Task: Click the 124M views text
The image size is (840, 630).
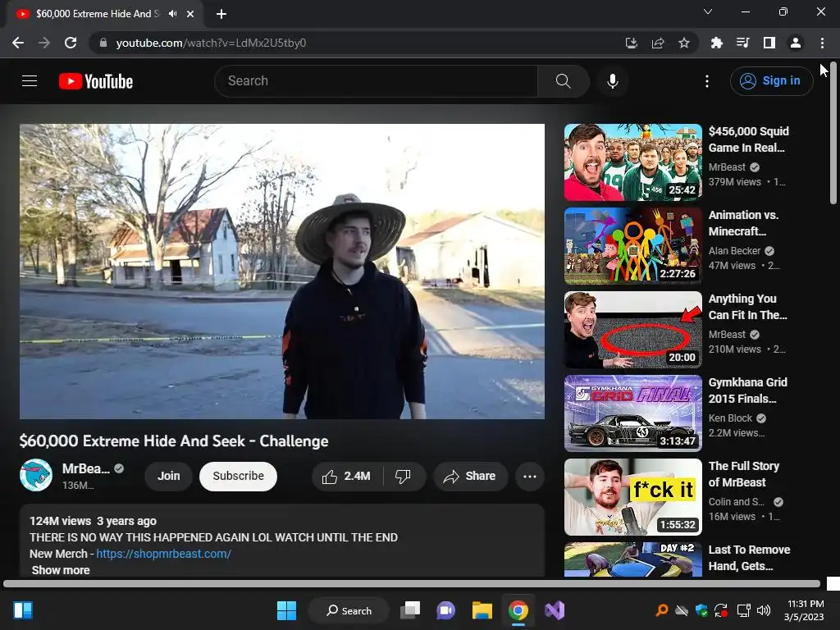Action: pos(60,521)
